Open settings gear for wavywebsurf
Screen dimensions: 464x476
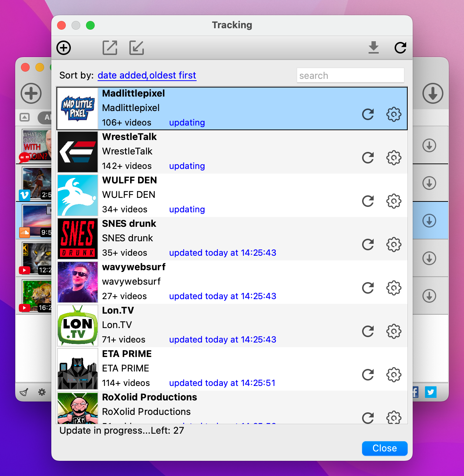394,288
